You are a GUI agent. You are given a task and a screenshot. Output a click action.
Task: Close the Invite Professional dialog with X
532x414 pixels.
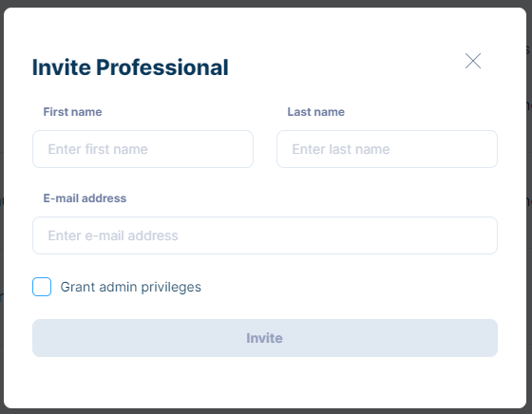coord(473,61)
